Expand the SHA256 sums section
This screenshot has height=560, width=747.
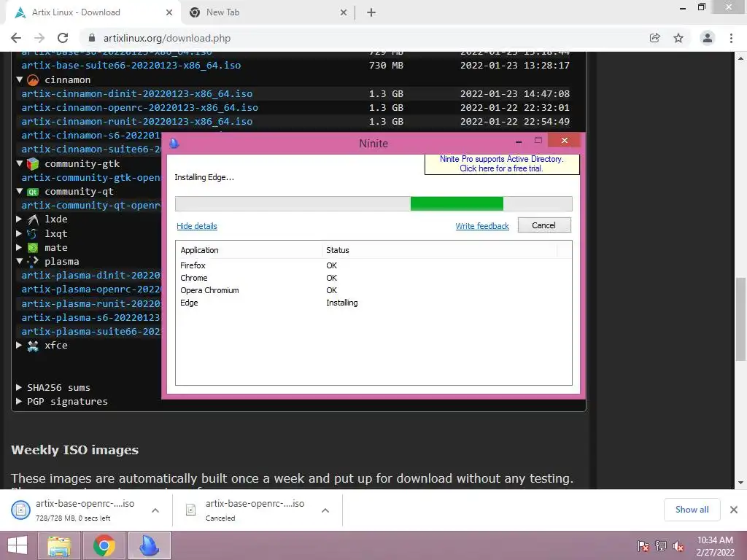19,387
